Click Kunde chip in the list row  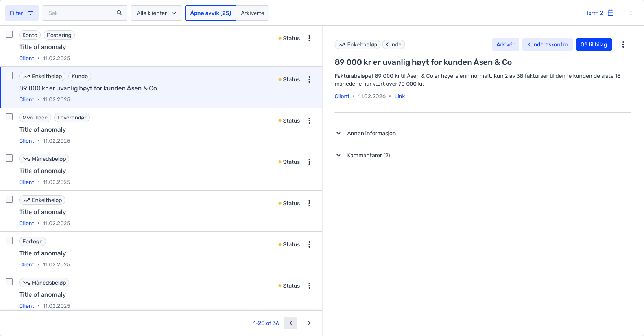(x=80, y=76)
